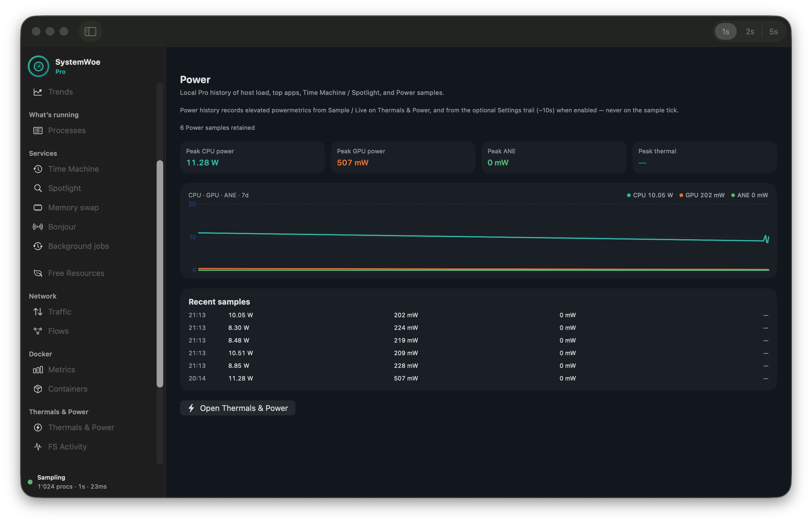Click the Background jobs icon
This screenshot has height=523, width=812.
(38, 246)
